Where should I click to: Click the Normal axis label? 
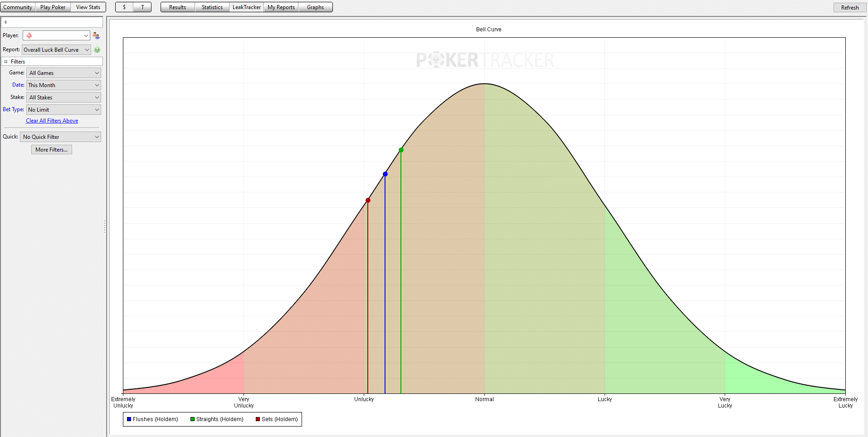click(x=484, y=399)
